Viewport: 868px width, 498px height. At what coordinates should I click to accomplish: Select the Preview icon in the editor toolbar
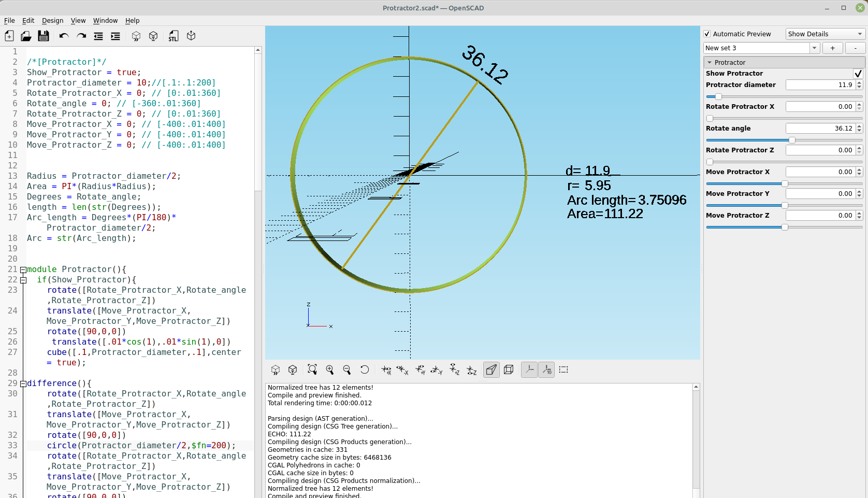pos(136,36)
